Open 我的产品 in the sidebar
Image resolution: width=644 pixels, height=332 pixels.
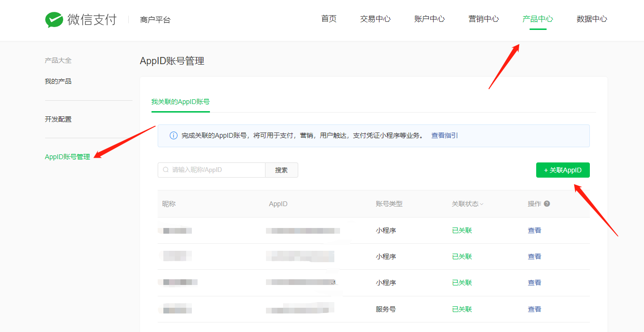pyautogui.click(x=58, y=81)
